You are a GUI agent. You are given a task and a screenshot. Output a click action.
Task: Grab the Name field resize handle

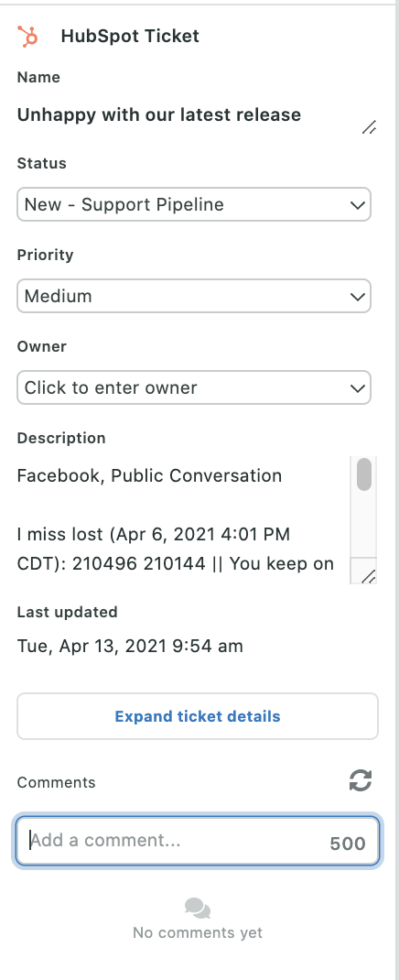coord(369,127)
